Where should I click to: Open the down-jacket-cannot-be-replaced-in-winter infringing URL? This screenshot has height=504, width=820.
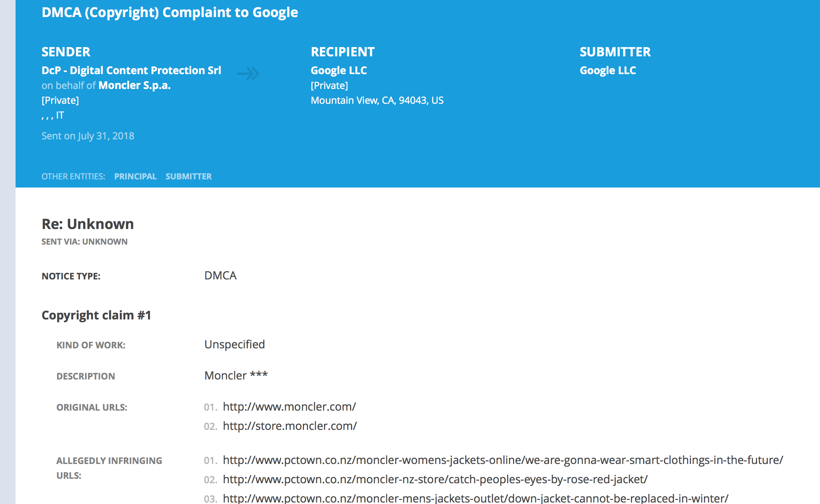[x=475, y=498]
